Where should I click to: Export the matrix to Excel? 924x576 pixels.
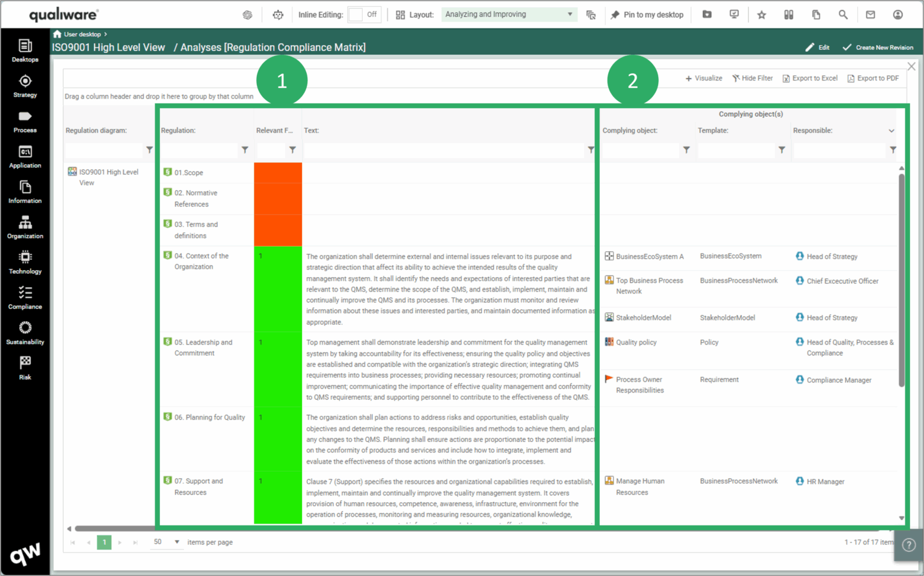[810, 78]
